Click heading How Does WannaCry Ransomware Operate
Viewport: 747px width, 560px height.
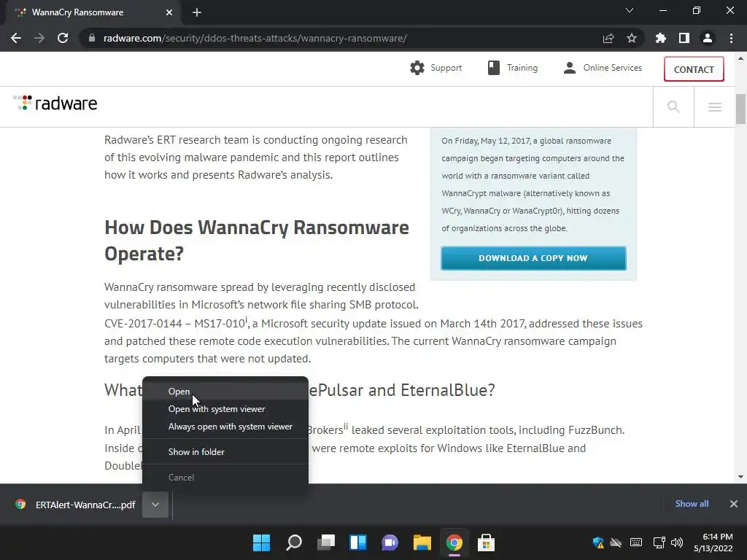pos(257,241)
